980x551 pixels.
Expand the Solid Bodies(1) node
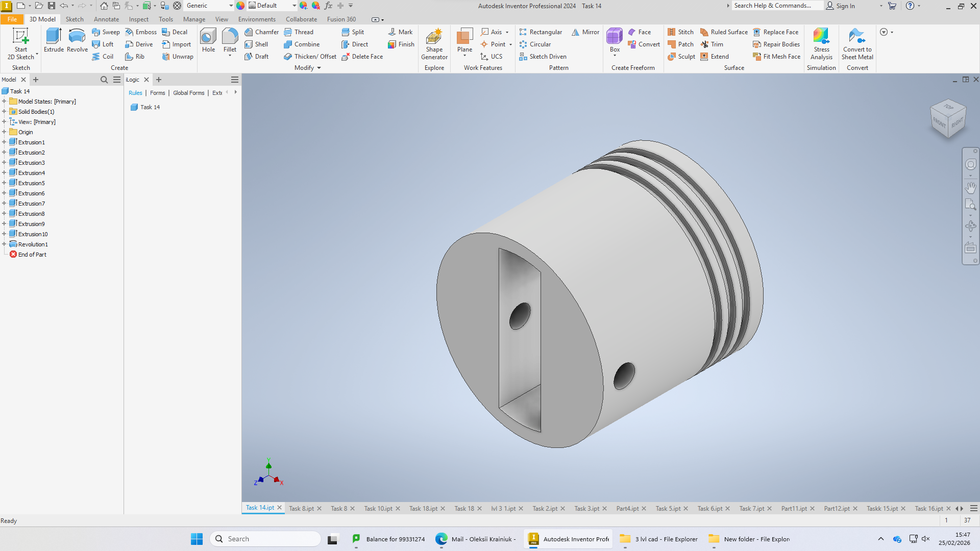click(x=4, y=112)
